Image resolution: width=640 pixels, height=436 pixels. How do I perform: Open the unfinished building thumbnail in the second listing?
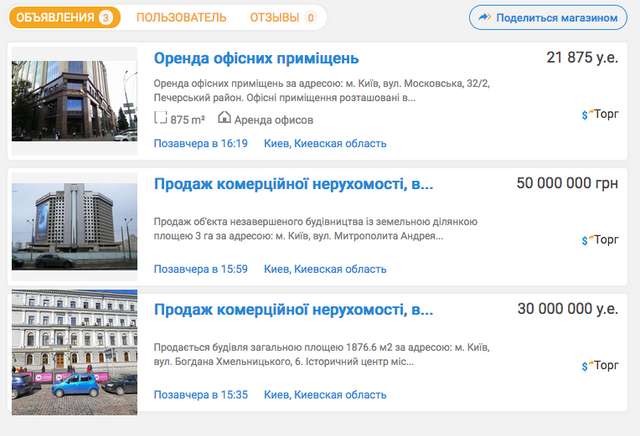(x=74, y=226)
